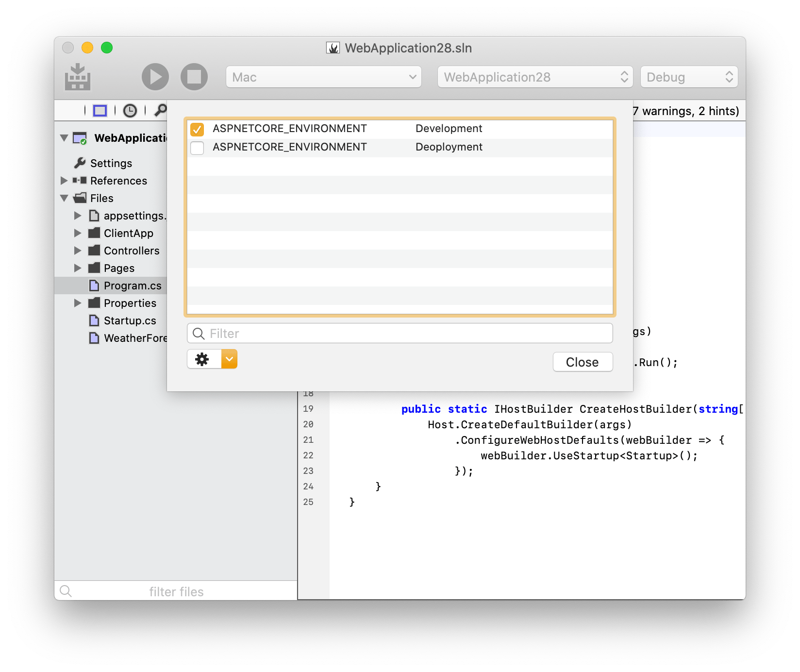Click the Startup.cs file icon

click(94, 320)
